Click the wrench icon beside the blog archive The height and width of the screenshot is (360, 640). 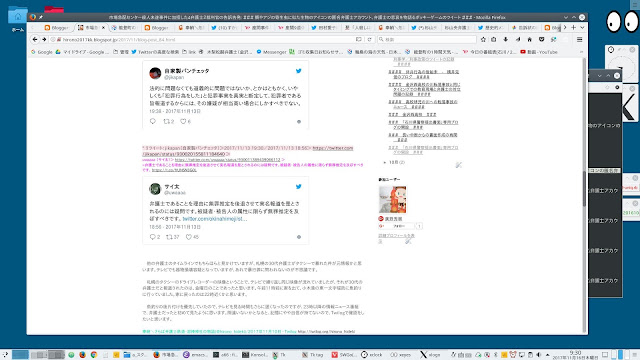pyautogui.click(x=458, y=165)
